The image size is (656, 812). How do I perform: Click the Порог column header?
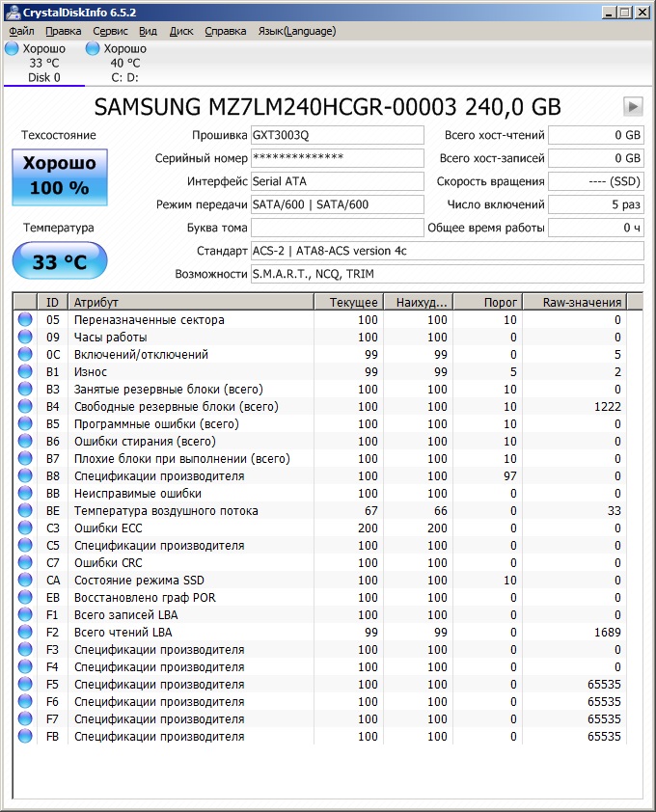click(x=487, y=302)
